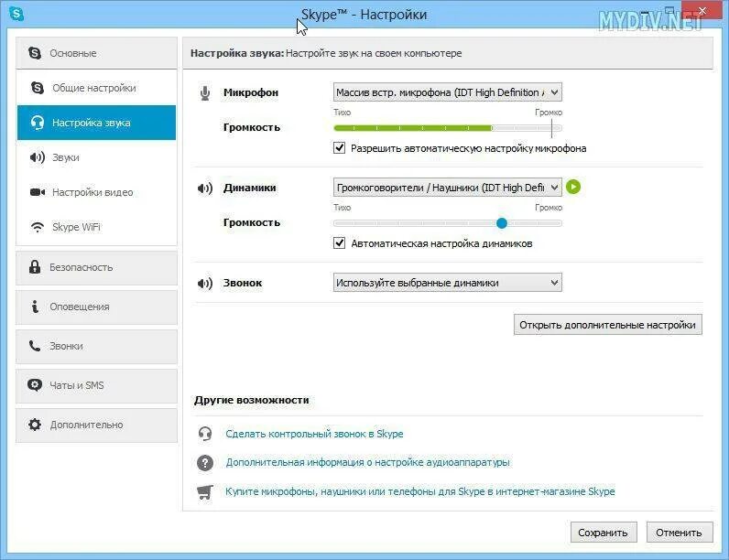Expand Чаты и SMS section
The height and width of the screenshot is (560, 729).
[x=97, y=385]
